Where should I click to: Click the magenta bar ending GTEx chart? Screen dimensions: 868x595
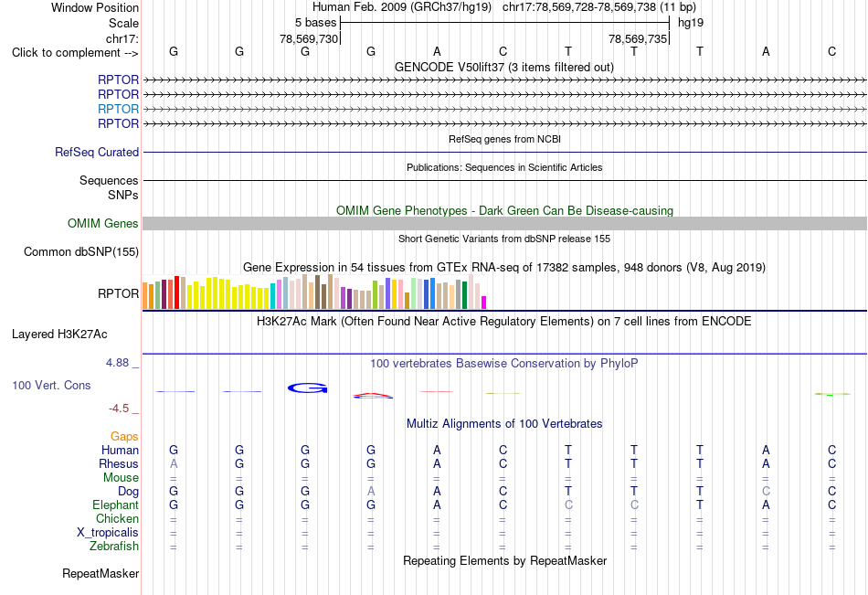click(x=484, y=303)
